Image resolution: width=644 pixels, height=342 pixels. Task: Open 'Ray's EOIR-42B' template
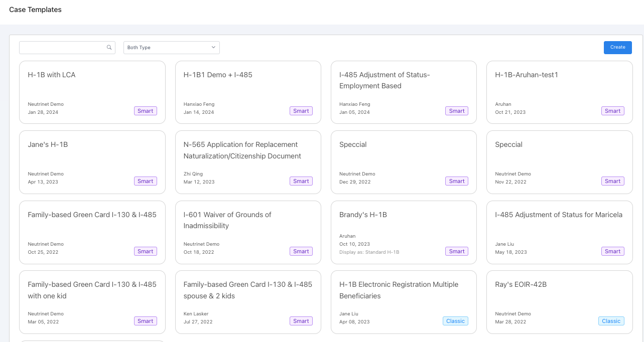(x=559, y=301)
